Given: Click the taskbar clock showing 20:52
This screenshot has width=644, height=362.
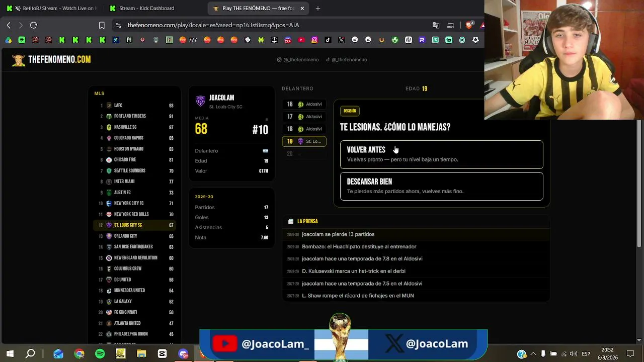Looking at the screenshot, I should [607, 354].
